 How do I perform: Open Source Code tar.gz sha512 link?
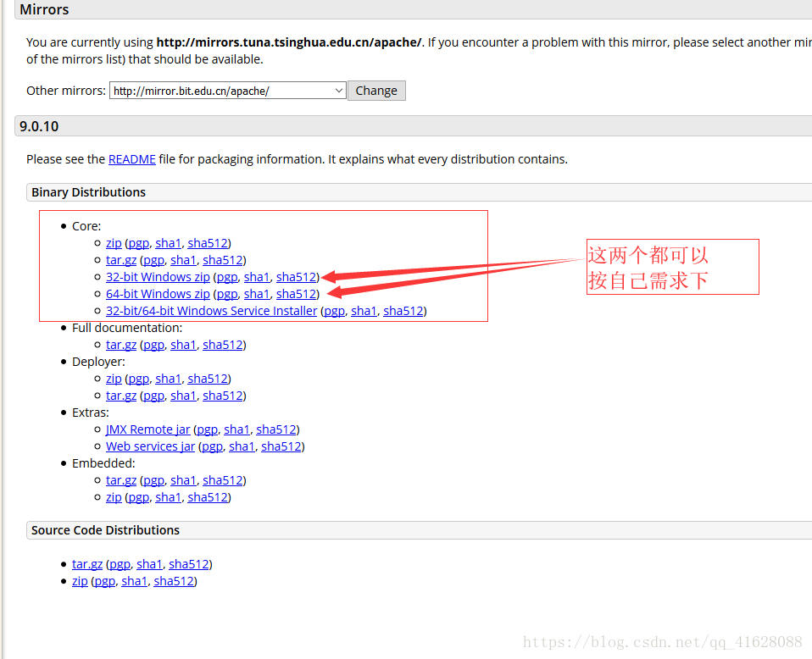tap(189, 564)
